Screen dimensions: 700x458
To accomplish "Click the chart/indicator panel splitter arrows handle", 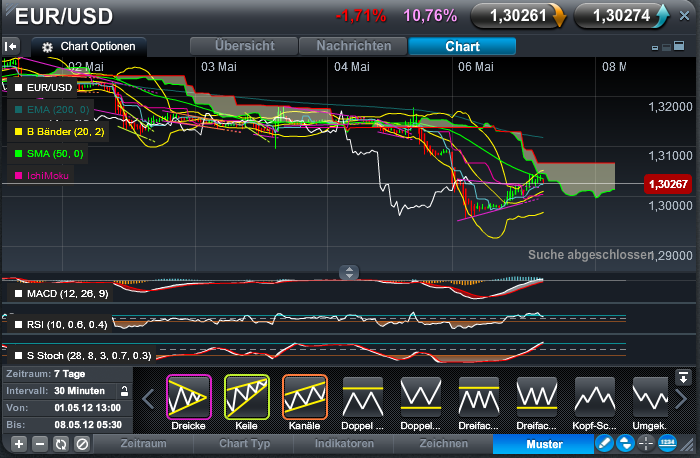I will click(x=349, y=272).
